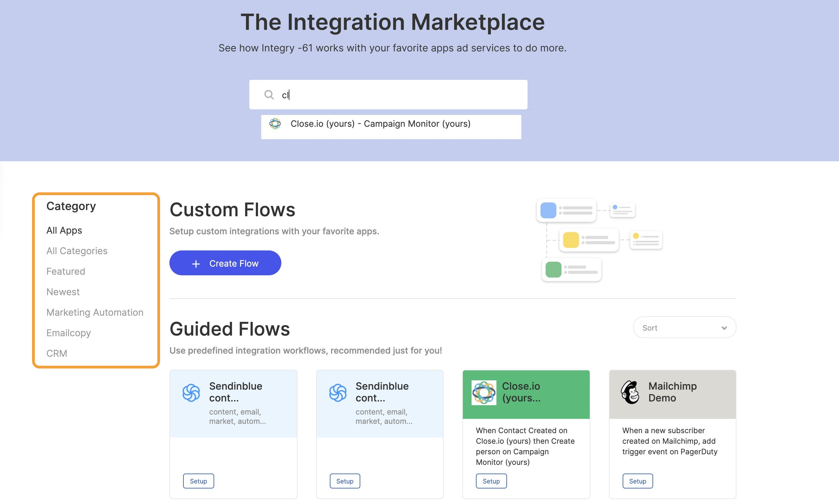Open the Sort dropdown
This screenshot has width=839, height=504.
click(685, 328)
